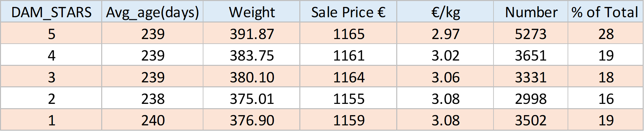Select sale price cell 1161
The image size is (644, 131).
pyautogui.click(x=349, y=55)
